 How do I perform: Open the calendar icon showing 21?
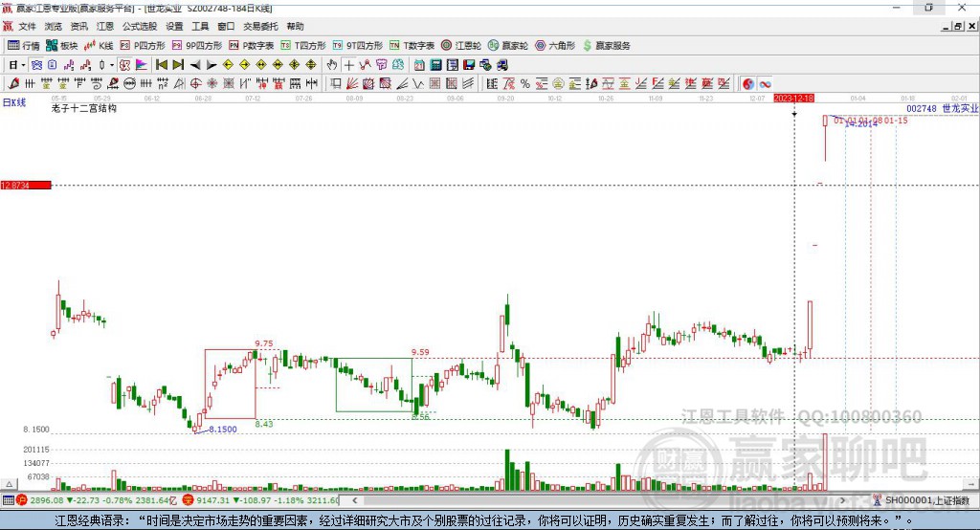(419, 65)
